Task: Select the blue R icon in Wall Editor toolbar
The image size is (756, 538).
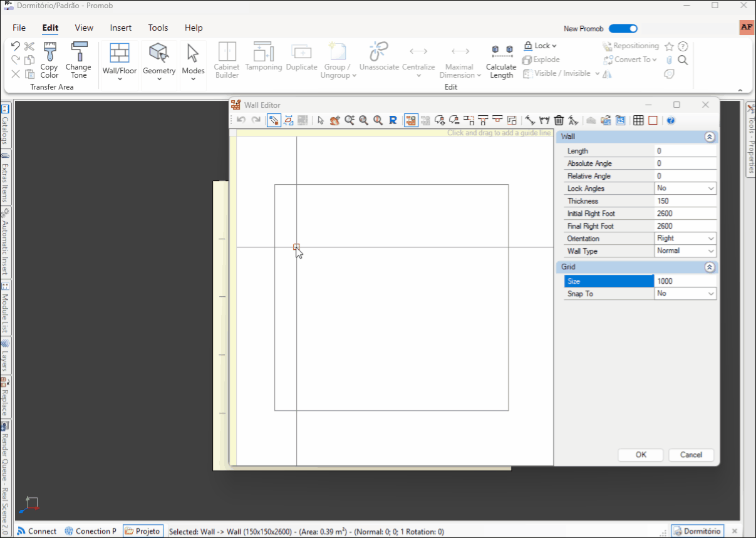Action: 393,120
